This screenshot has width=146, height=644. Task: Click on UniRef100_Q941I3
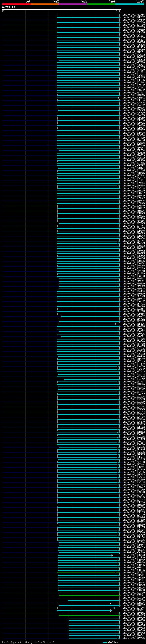click(134, 615)
